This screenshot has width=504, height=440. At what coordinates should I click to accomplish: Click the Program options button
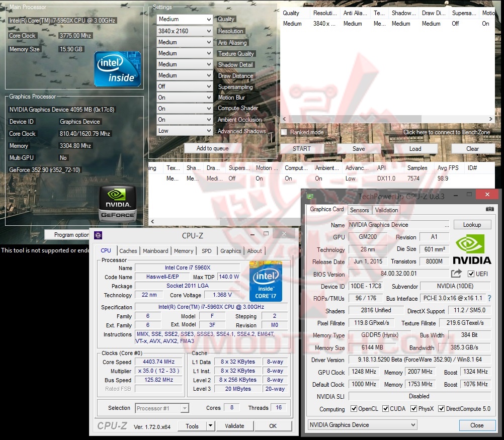68,235
